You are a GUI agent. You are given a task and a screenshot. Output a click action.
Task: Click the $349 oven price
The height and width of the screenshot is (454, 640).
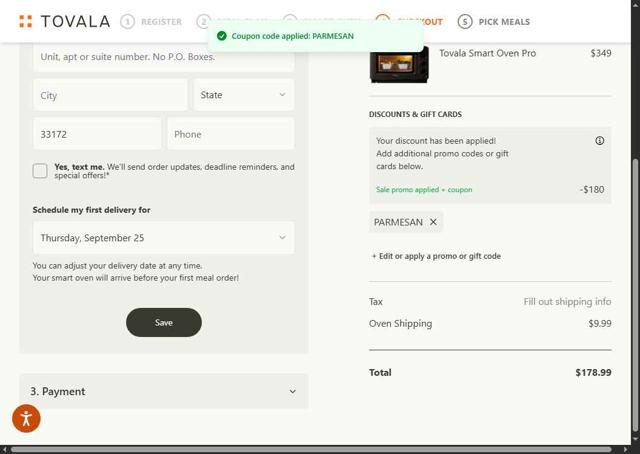click(x=600, y=53)
